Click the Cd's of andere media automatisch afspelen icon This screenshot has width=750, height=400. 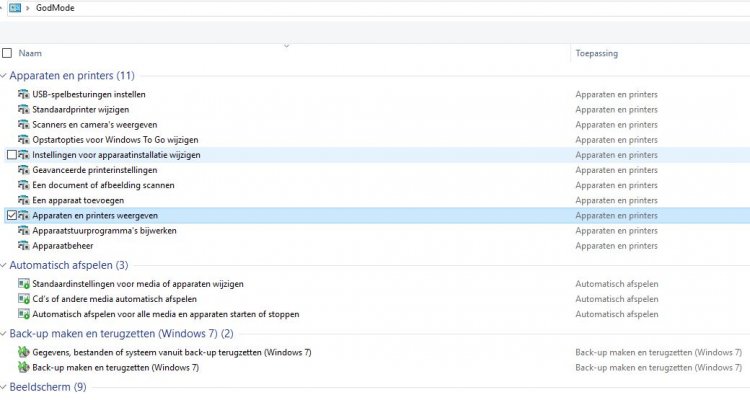[x=24, y=299]
